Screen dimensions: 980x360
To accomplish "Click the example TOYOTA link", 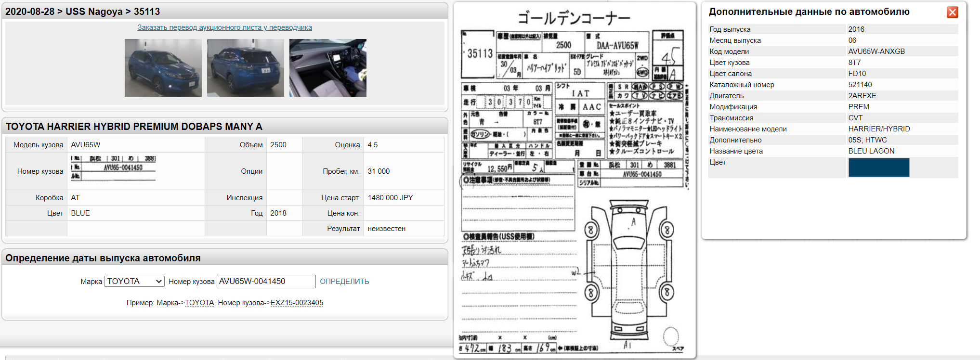I will 199,303.
